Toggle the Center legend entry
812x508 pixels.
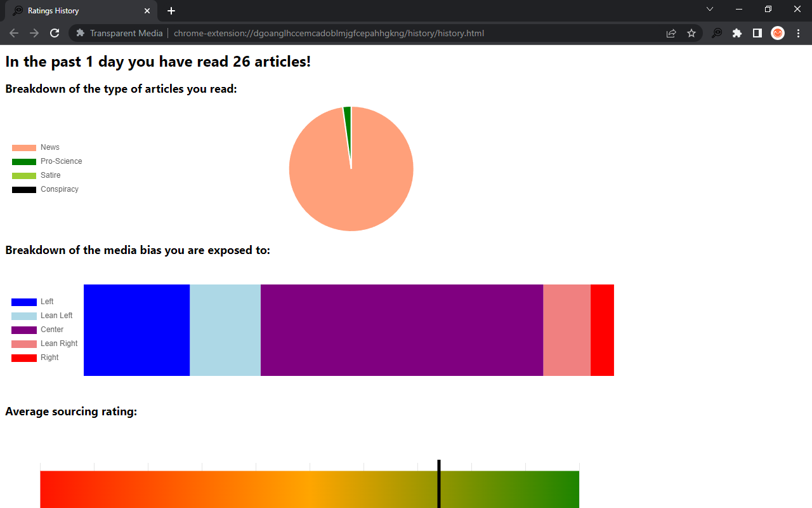click(37, 330)
